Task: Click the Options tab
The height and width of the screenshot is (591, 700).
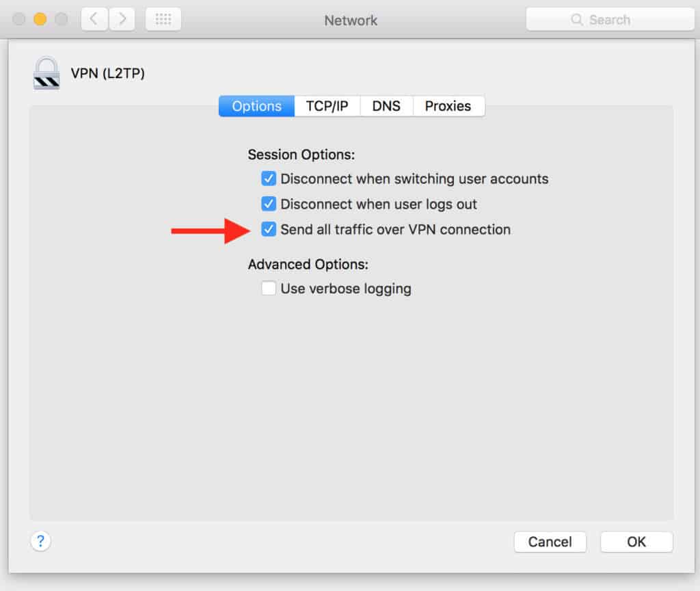Action: coord(256,106)
